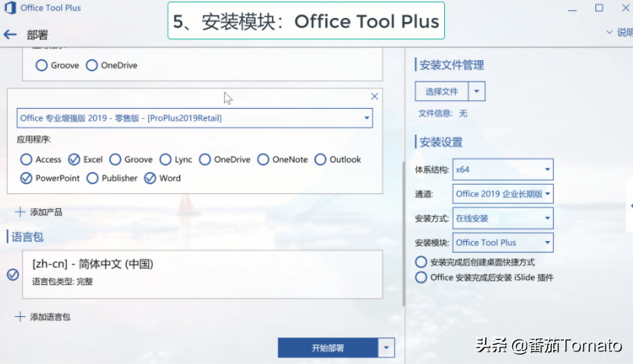Enable the OneNote application

click(262, 160)
